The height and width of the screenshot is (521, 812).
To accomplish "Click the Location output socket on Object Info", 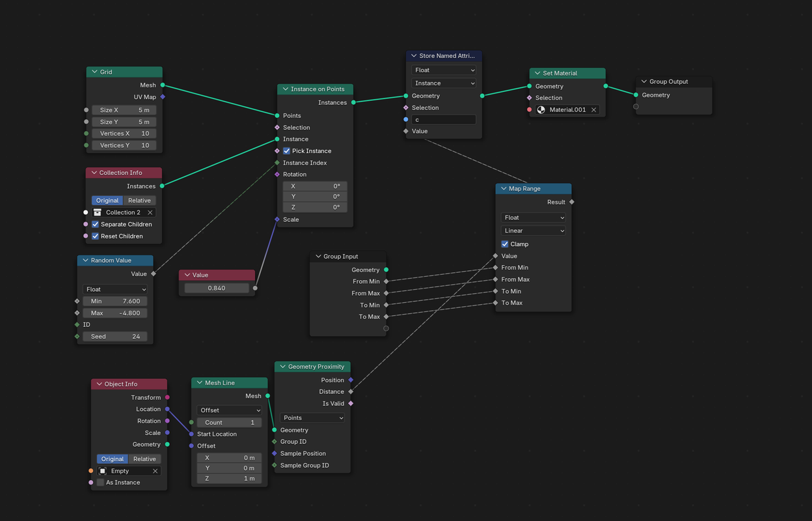I will [x=167, y=409].
